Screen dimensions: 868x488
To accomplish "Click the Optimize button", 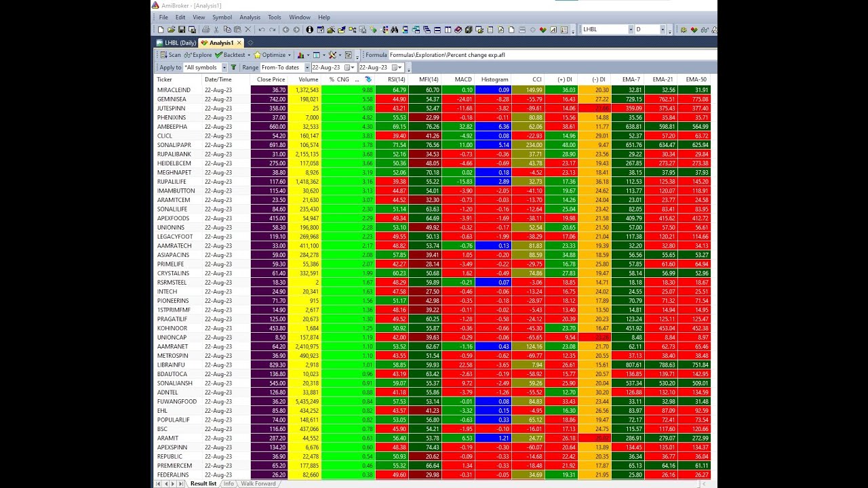I will (x=271, y=55).
